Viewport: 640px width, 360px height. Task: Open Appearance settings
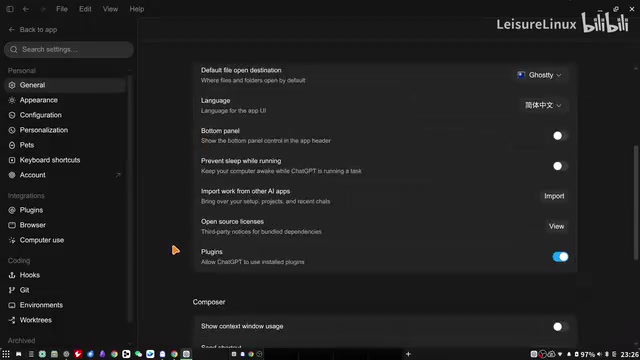coord(38,100)
